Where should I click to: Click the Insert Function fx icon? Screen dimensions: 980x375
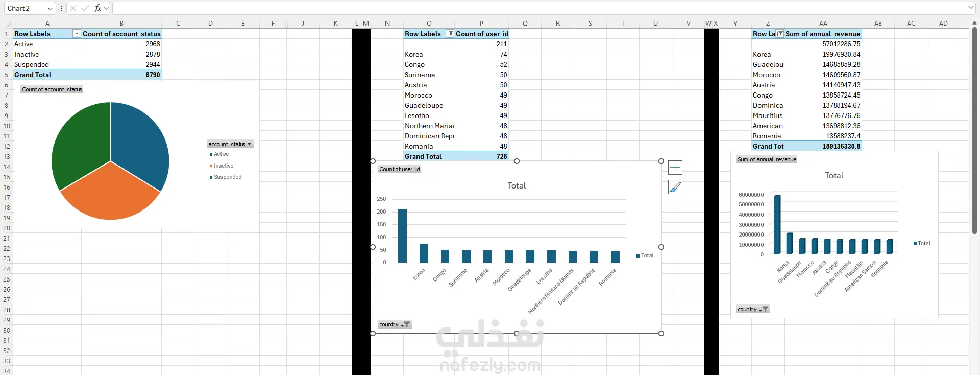pos(97,8)
